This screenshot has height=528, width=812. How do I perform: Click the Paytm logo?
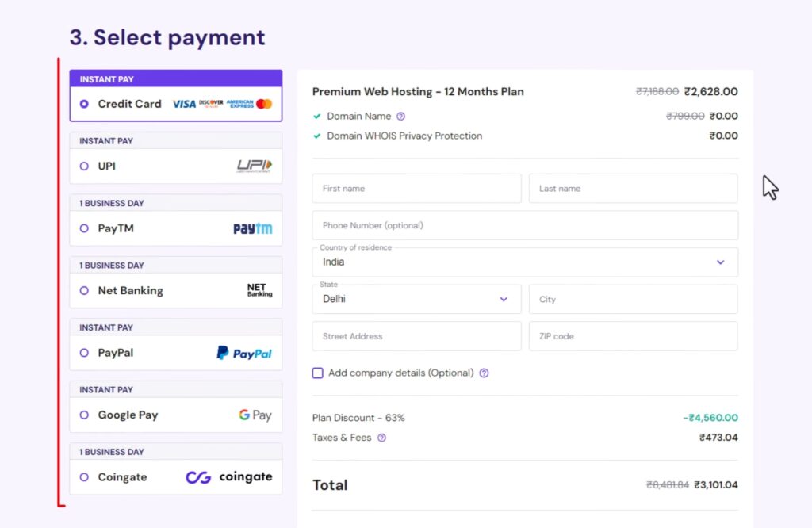[x=253, y=228]
